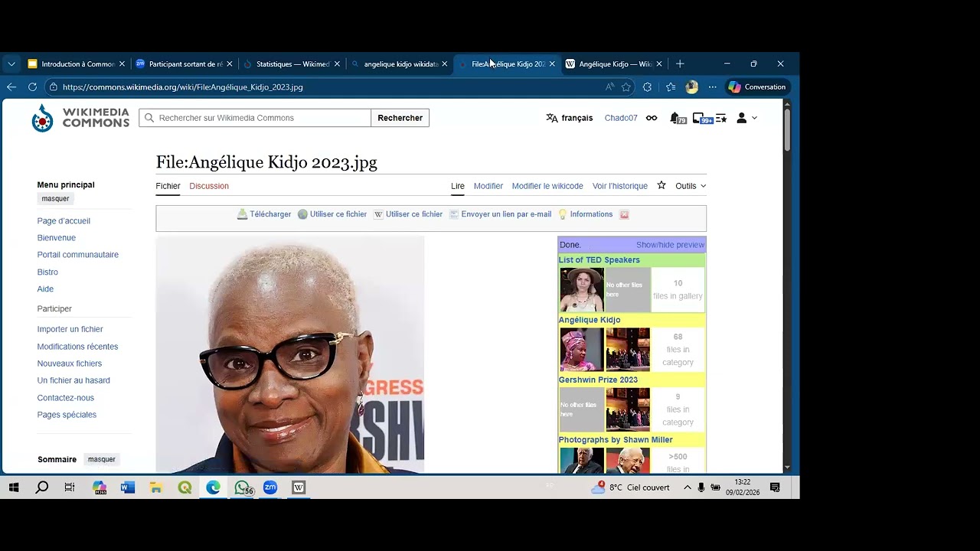This screenshot has height=551, width=980.
Task: Select the Lire tab
Action: click(458, 186)
